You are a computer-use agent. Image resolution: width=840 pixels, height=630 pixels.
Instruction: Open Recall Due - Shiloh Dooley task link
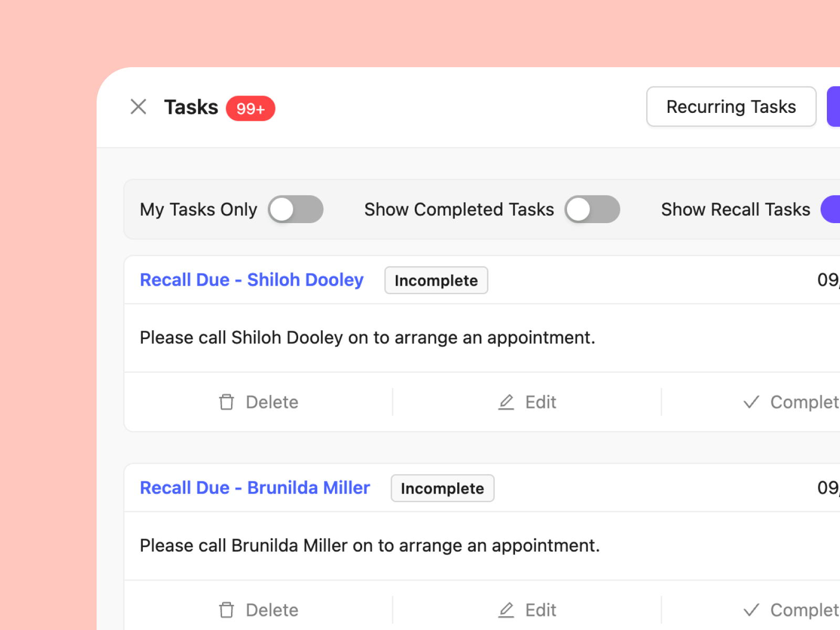251,280
